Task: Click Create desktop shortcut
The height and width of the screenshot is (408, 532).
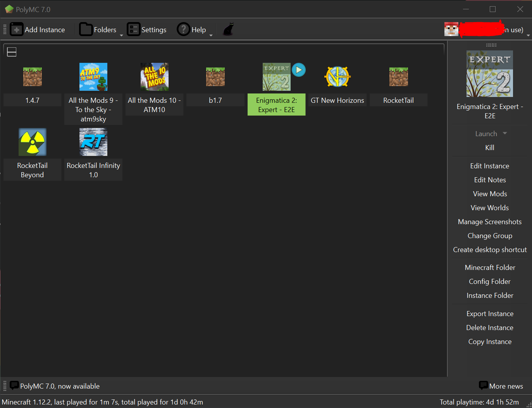Action: pyautogui.click(x=490, y=250)
